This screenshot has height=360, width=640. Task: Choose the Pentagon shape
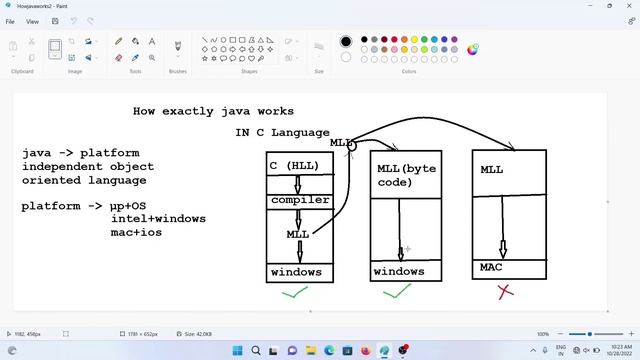coord(214,49)
